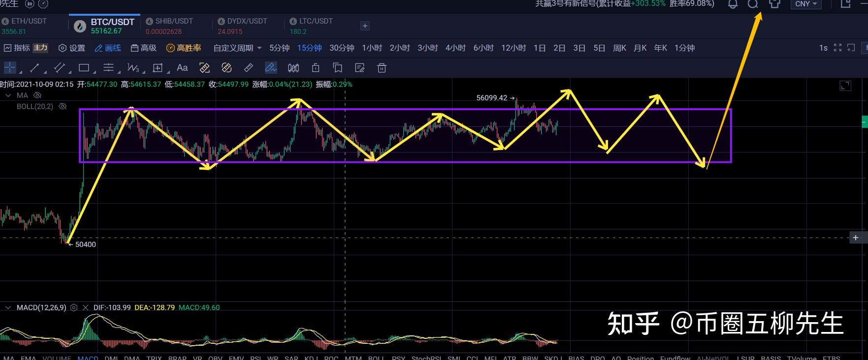This screenshot has height=360, width=868.
Task: Select the dashed ruler measure tool
Action: (x=204, y=68)
